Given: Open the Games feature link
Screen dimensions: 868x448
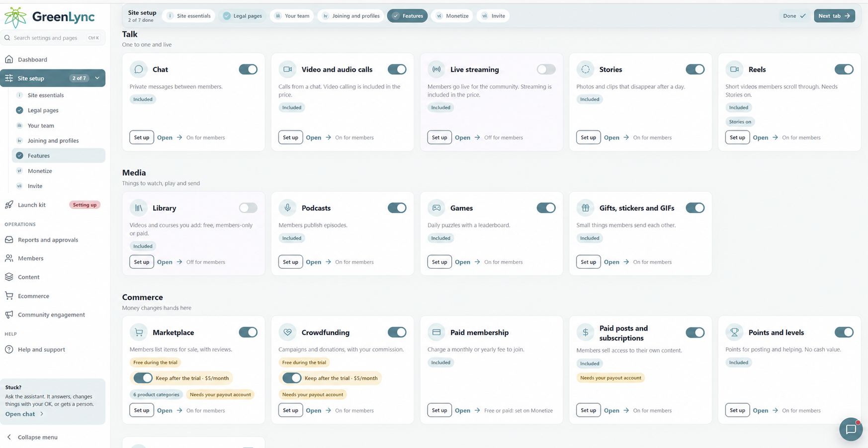Looking at the screenshot, I should click(467, 262).
